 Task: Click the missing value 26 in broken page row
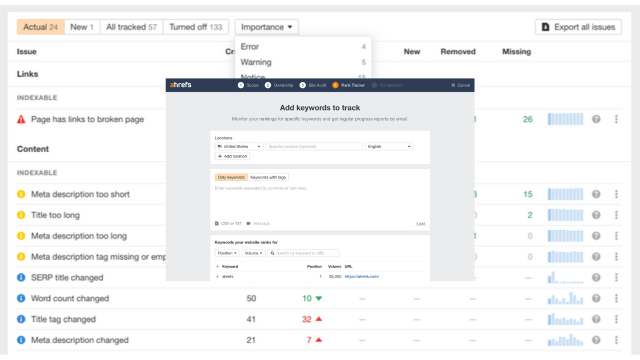tap(527, 119)
